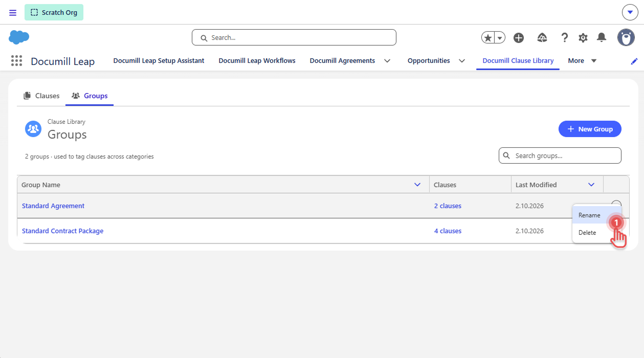644x358 pixels.
Task: Expand the Opportunities tab chevron
Action: pyautogui.click(x=462, y=61)
